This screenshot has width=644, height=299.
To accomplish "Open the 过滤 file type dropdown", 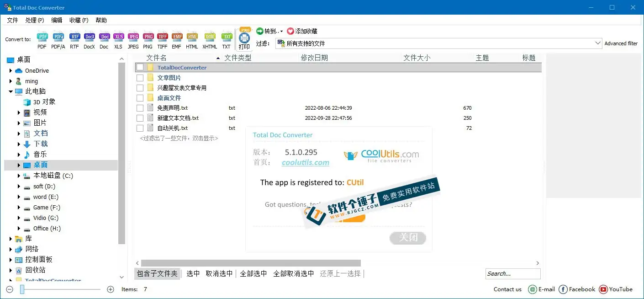I will coord(598,43).
